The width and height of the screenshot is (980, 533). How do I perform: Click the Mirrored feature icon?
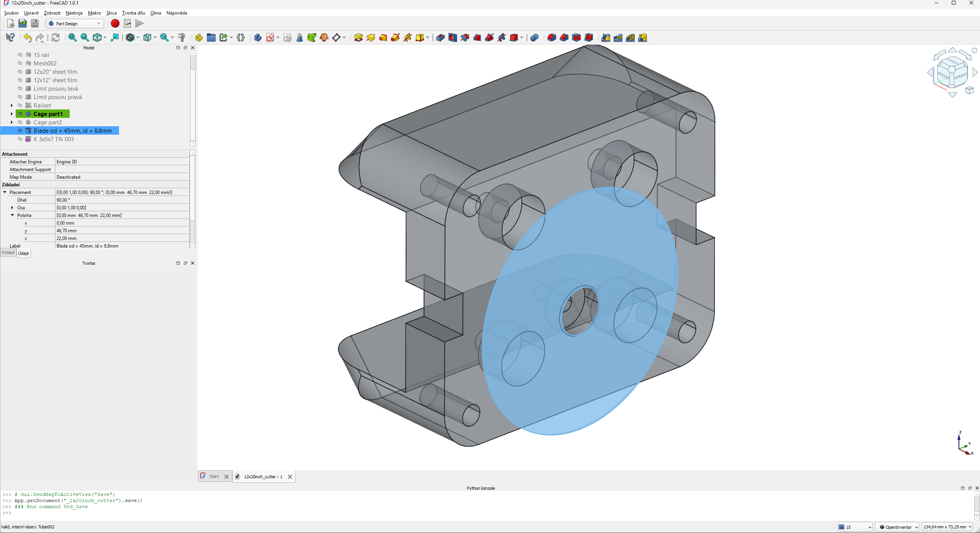pyautogui.click(x=606, y=37)
